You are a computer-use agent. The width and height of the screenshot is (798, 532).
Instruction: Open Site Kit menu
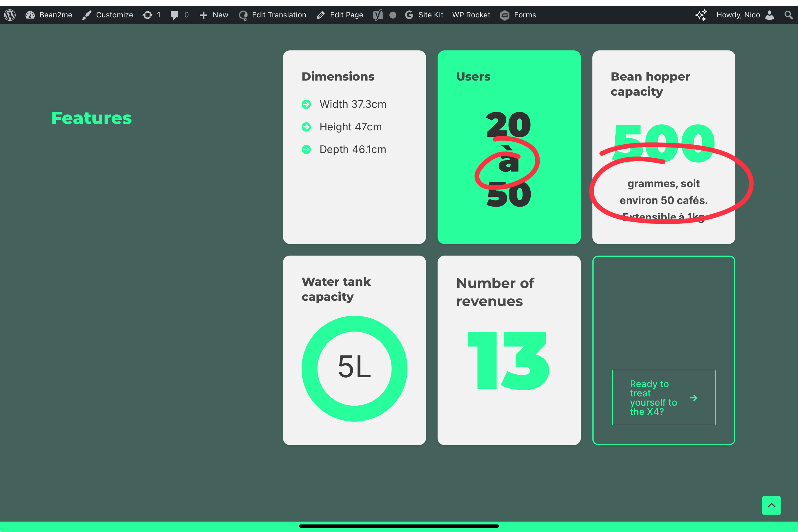431,15
